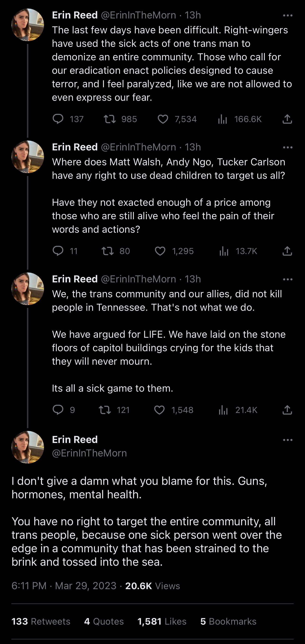This screenshot has width=305, height=644.
Task: Retweet the tweet with 80 retweets
Action: pyautogui.click(x=108, y=251)
